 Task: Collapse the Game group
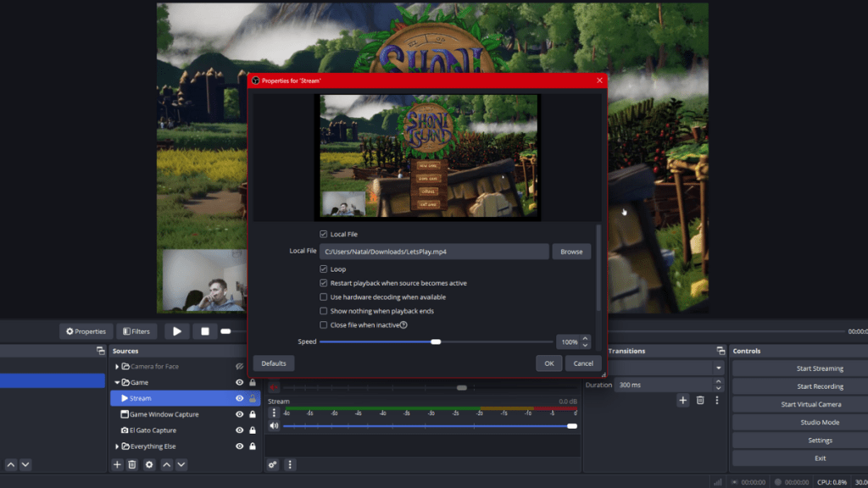pyautogui.click(x=117, y=382)
